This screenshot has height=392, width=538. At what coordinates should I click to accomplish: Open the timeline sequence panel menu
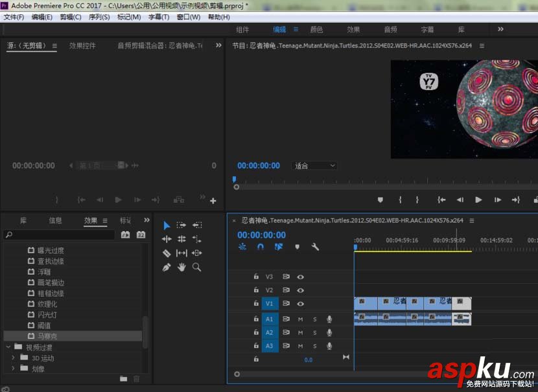tap(472, 220)
